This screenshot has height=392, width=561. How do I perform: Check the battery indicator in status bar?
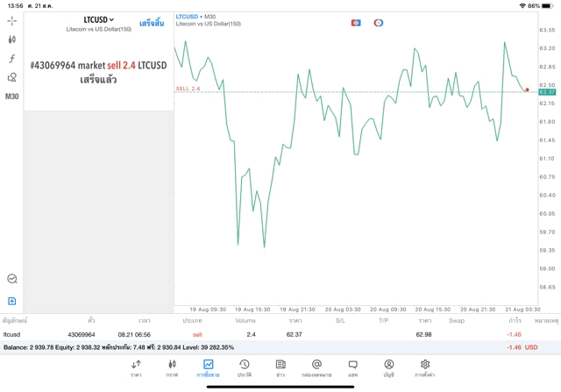pyautogui.click(x=548, y=6)
